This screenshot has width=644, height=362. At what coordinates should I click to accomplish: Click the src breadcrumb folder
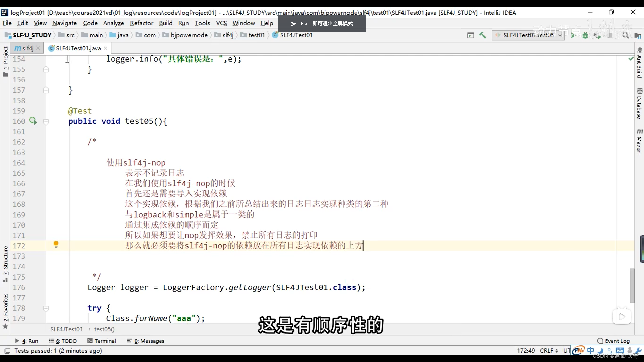(x=66, y=35)
